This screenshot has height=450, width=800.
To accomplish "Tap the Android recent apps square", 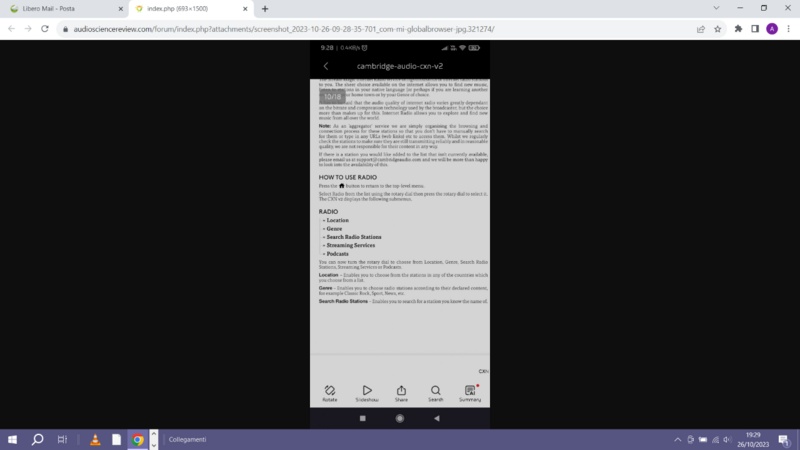I will tap(363, 418).
